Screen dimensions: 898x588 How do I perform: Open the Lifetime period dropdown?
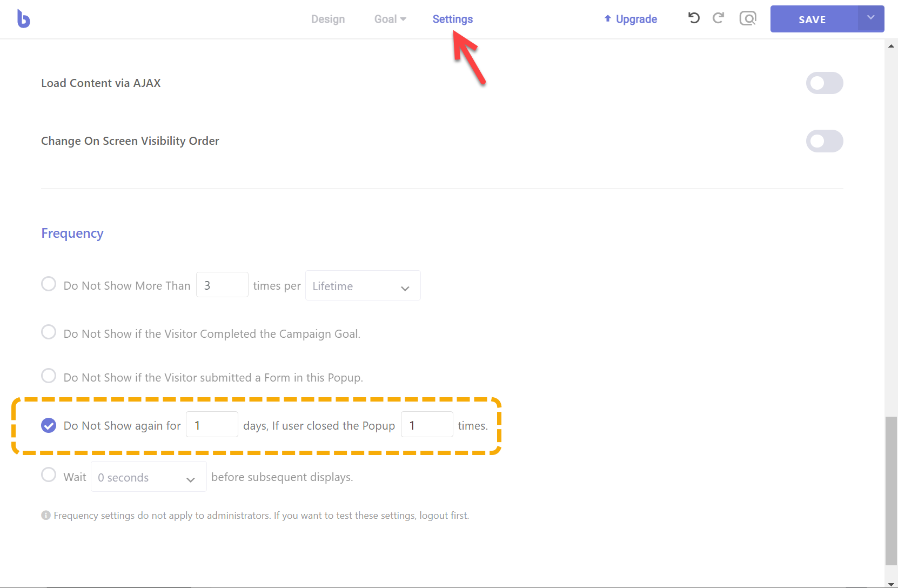(x=363, y=285)
